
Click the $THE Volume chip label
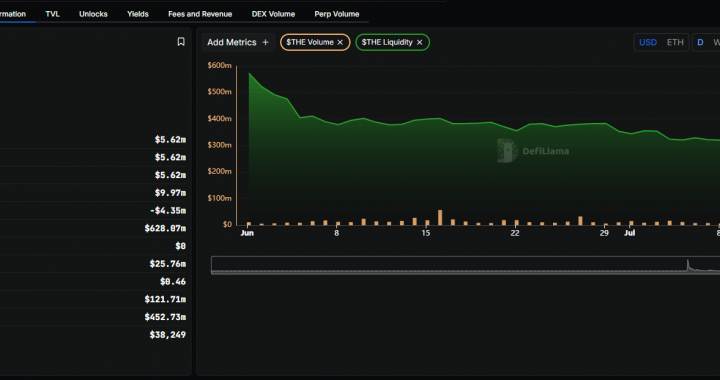tap(310, 42)
